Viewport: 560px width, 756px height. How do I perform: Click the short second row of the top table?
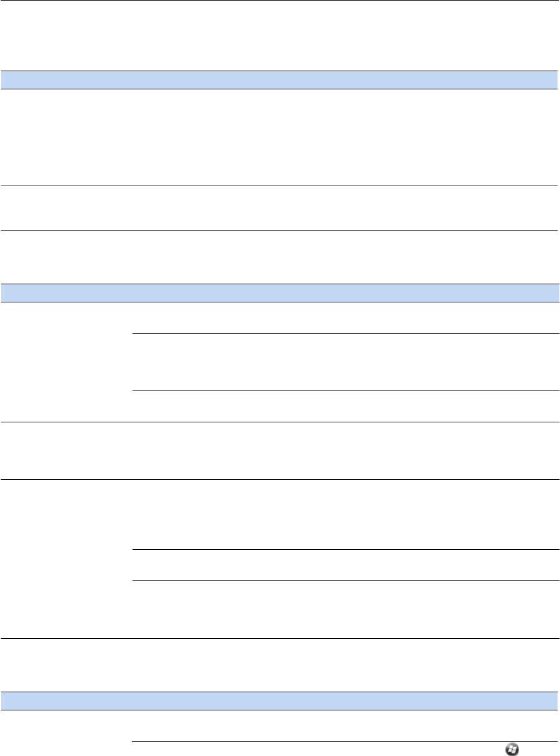point(279,208)
